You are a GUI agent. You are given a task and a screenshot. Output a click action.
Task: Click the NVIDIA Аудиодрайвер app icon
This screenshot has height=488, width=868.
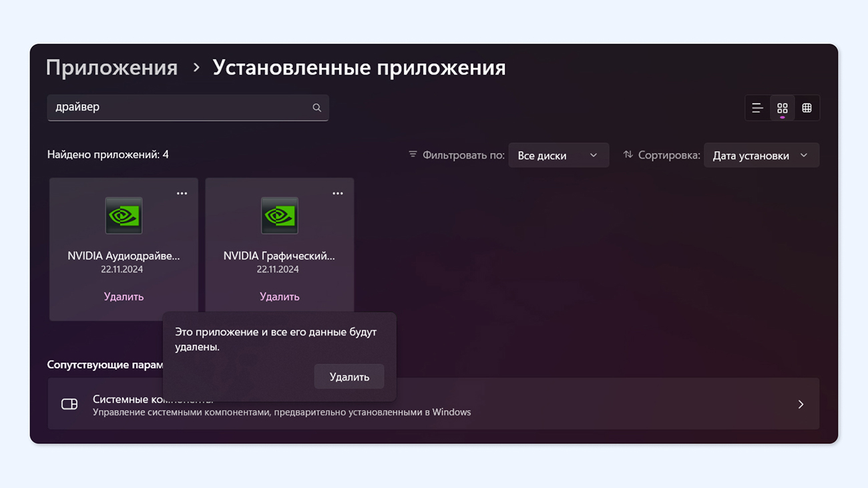[124, 216]
